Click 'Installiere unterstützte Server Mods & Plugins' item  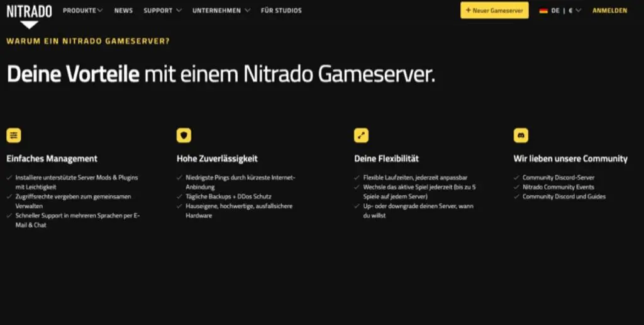click(73, 182)
